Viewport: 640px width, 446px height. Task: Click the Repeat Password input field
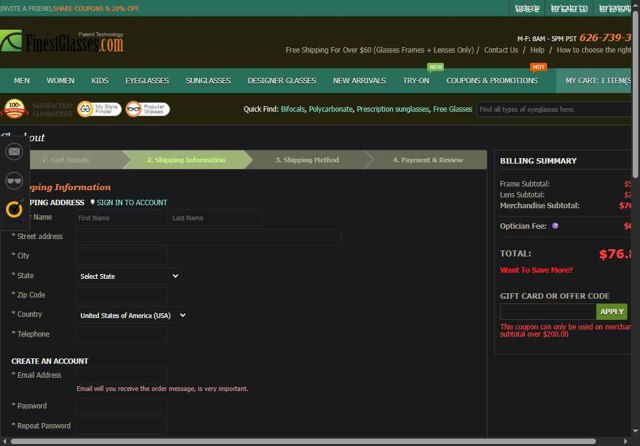(x=121, y=426)
